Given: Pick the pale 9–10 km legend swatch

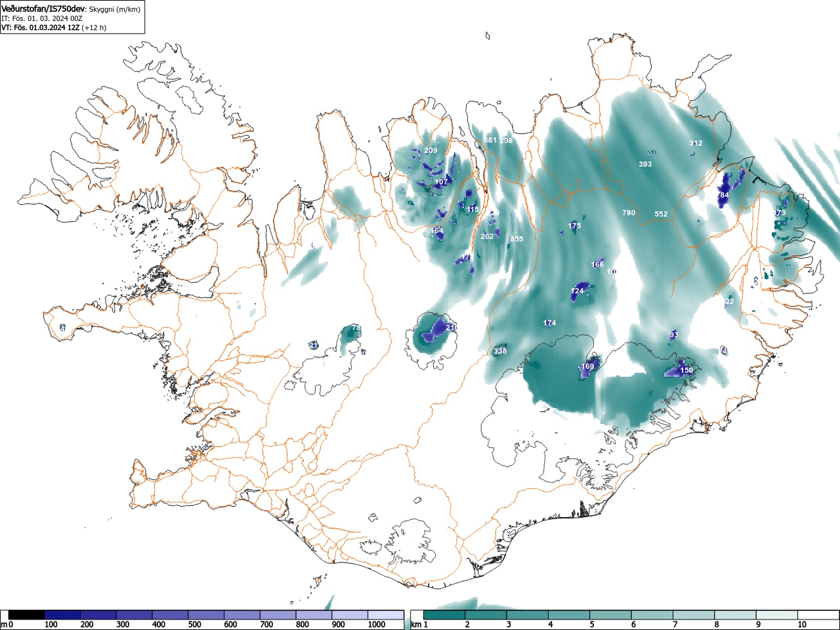Looking at the screenshot, I should 777,615.
